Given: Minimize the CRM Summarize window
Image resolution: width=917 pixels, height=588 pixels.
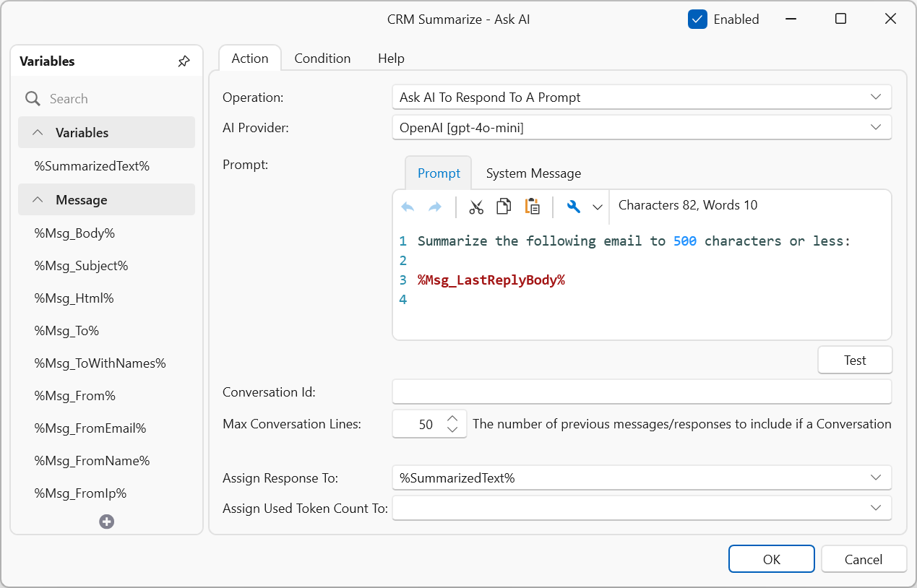Looking at the screenshot, I should (791, 20).
